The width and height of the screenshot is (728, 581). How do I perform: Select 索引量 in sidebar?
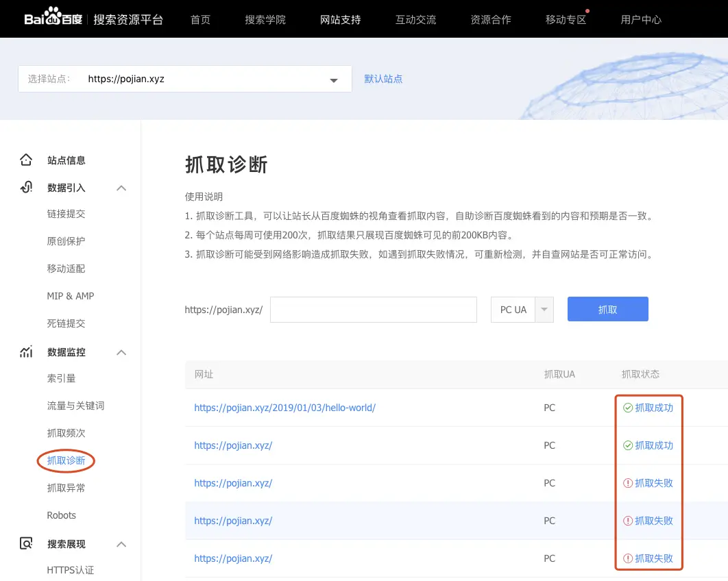click(61, 378)
